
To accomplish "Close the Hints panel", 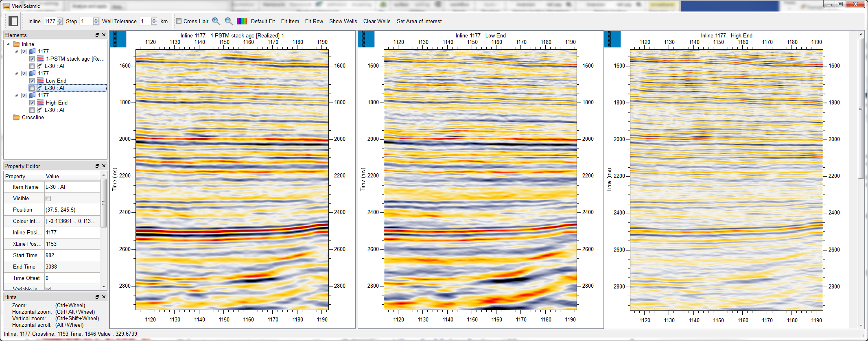I will coord(104,297).
